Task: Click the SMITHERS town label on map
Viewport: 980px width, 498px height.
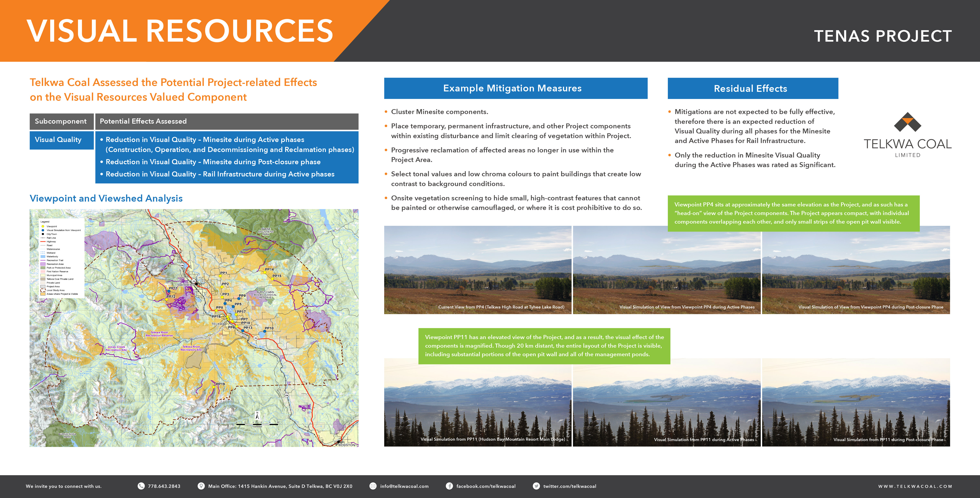Action: [x=186, y=285]
